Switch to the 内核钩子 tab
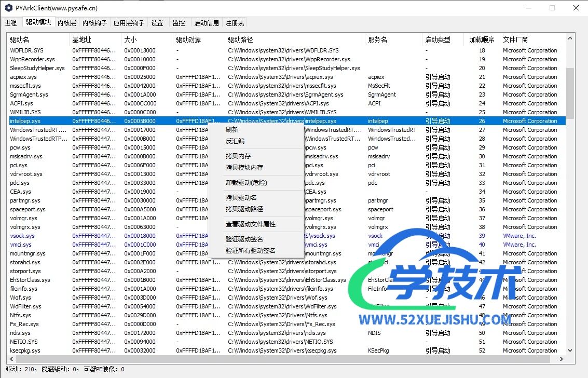 coord(95,23)
